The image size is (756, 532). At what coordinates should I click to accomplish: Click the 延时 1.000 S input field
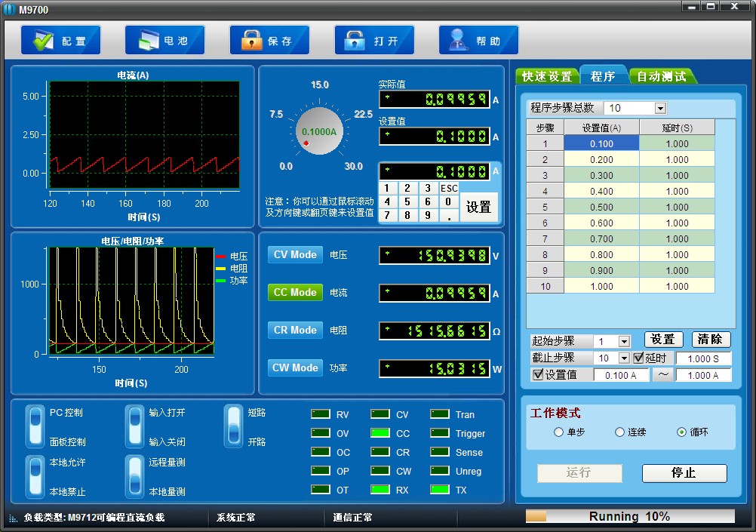pyautogui.click(x=703, y=358)
